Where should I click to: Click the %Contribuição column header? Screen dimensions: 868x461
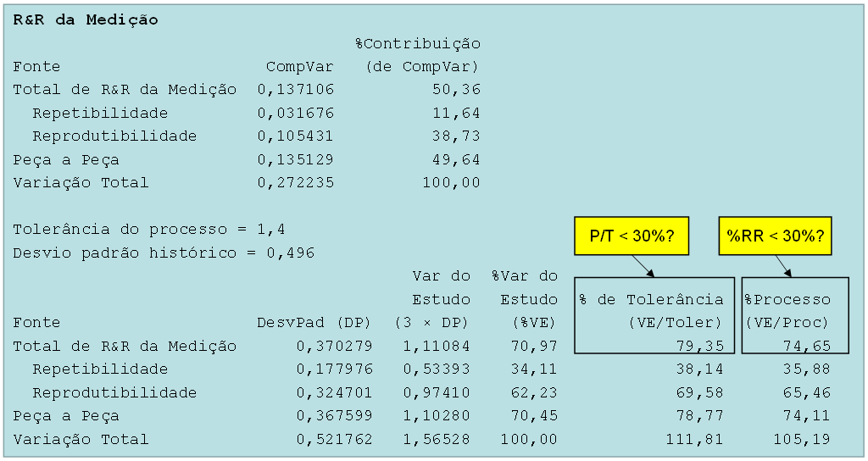(418, 44)
